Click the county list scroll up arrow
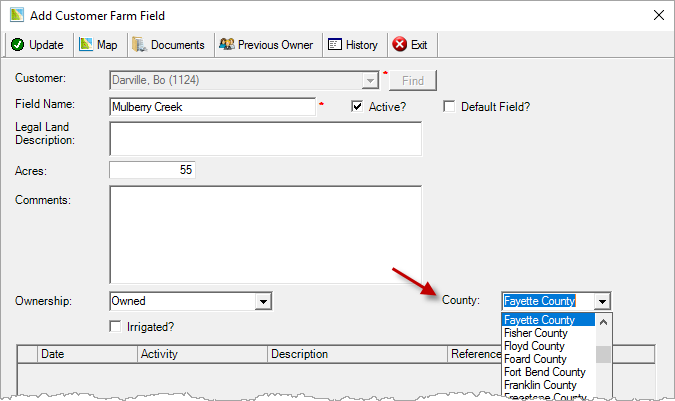The width and height of the screenshot is (675, 401). [x=603, y=322]
